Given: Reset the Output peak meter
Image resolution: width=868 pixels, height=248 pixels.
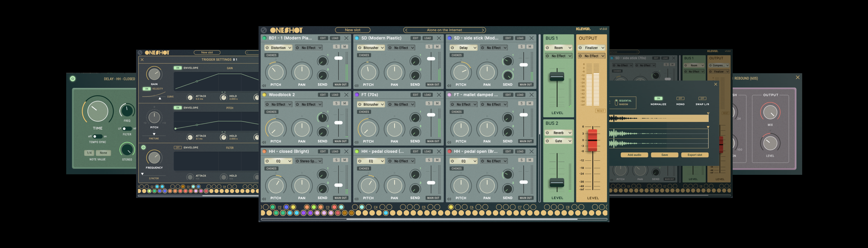Looking at the screenshot, I should click(x=600, y=111).
